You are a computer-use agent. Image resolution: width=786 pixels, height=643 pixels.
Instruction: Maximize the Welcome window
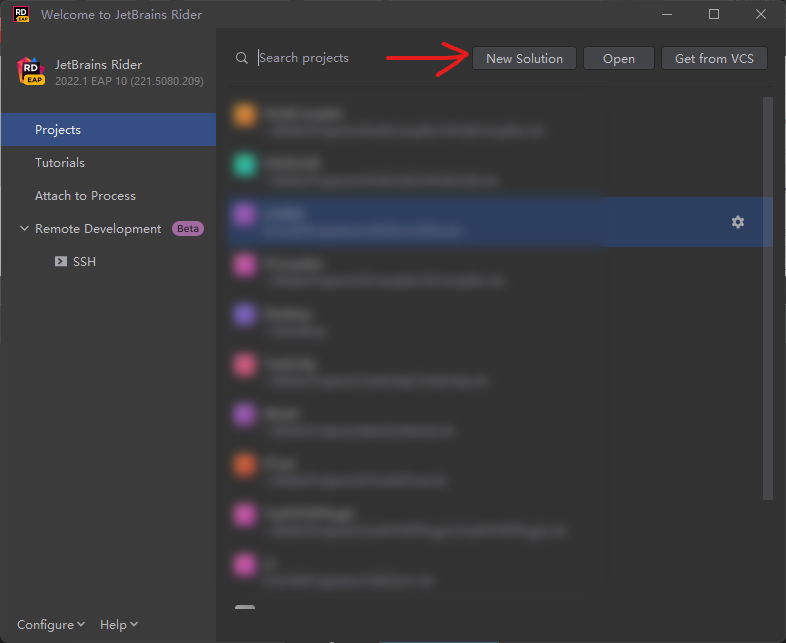tap(714, 14)
